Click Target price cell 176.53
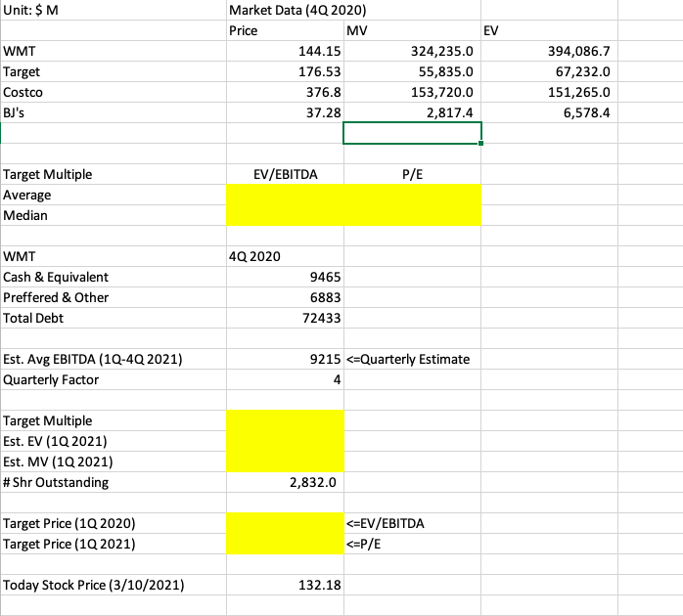 pyautogui.click(x=285, y=71)
